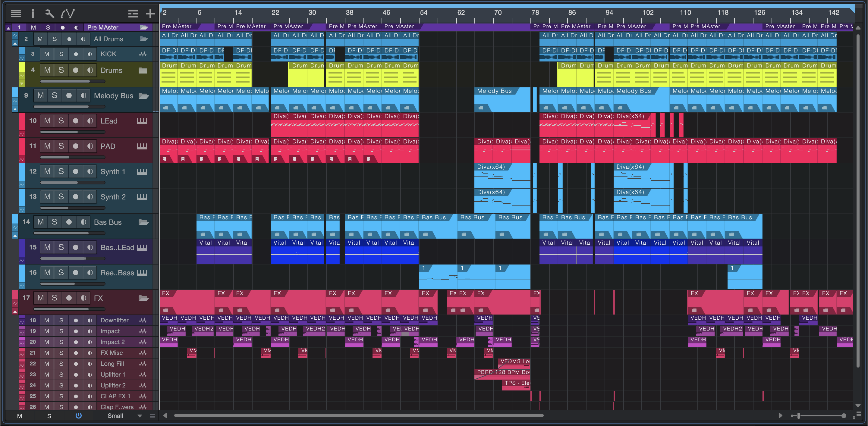The width and height of the screenshot is (868, 426).
Task: Click the global Solo S button
Action: (x=49, y=416)
